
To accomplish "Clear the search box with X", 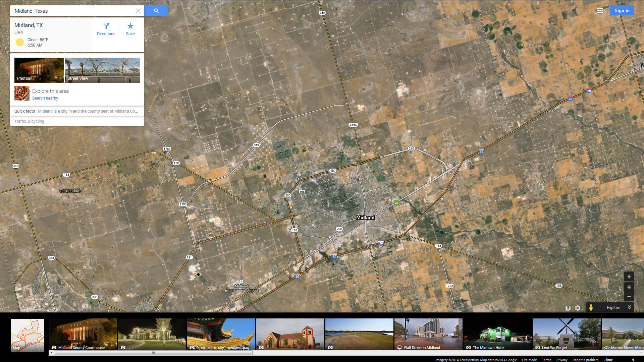I will tap(138, 11).
